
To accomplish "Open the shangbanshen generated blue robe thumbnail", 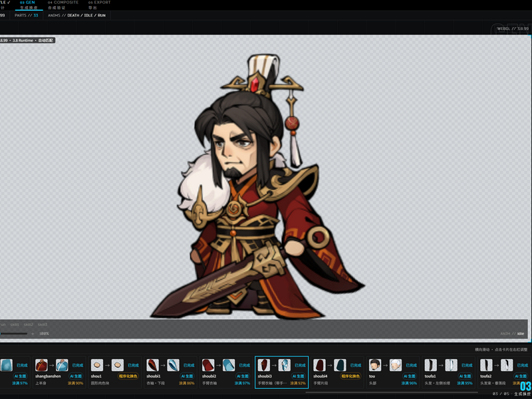I will tap(62, 365).
